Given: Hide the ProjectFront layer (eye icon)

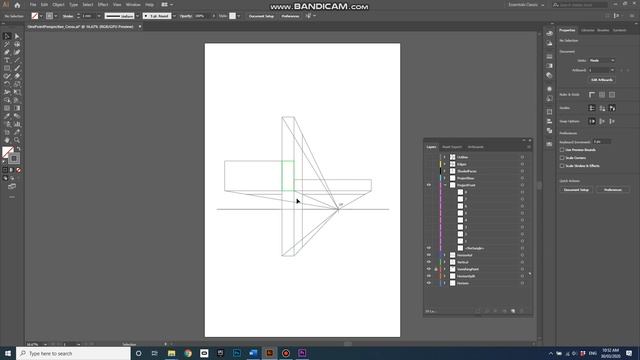Looking at the screenshot, I should point(429,185).
